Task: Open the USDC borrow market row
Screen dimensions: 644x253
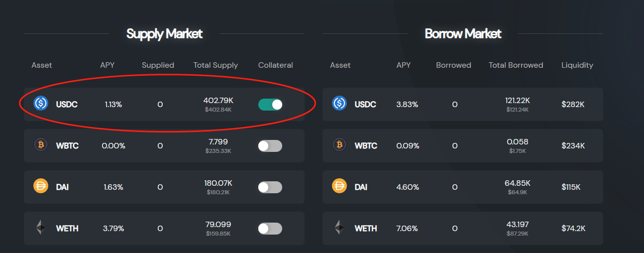Action: (462, 104)
